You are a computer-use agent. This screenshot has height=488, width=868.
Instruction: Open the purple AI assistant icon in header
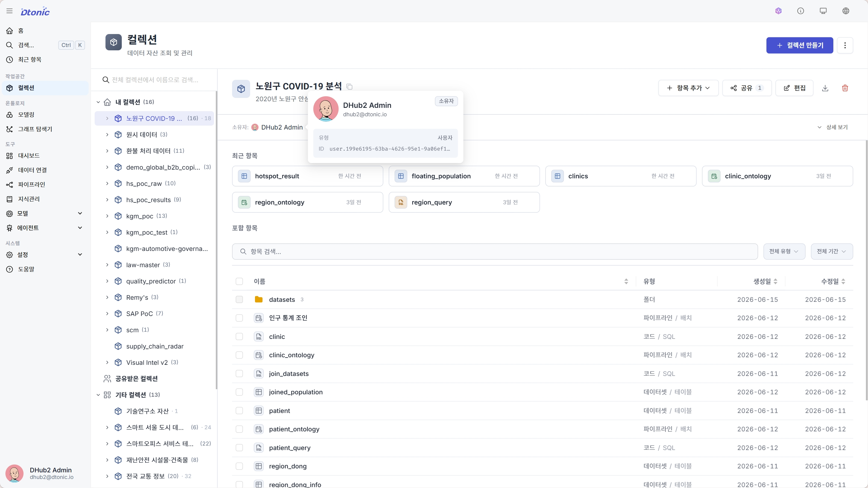tap(778, 11)
